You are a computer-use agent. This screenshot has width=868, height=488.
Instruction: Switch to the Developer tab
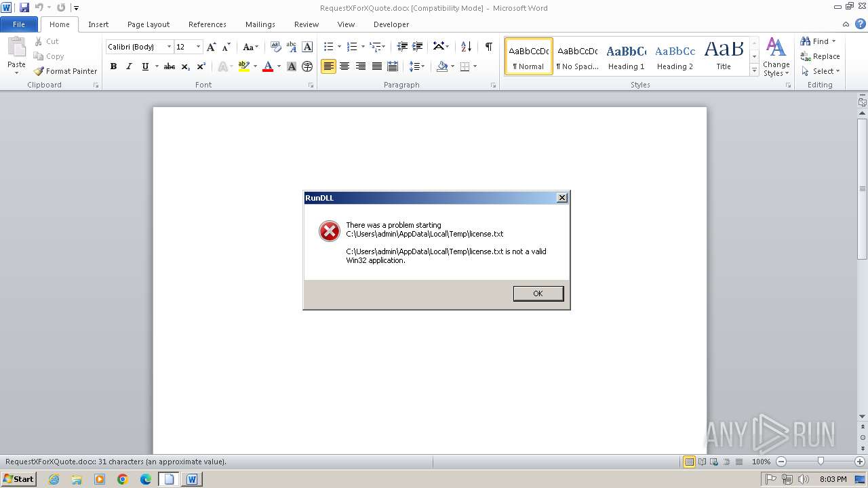391,24
